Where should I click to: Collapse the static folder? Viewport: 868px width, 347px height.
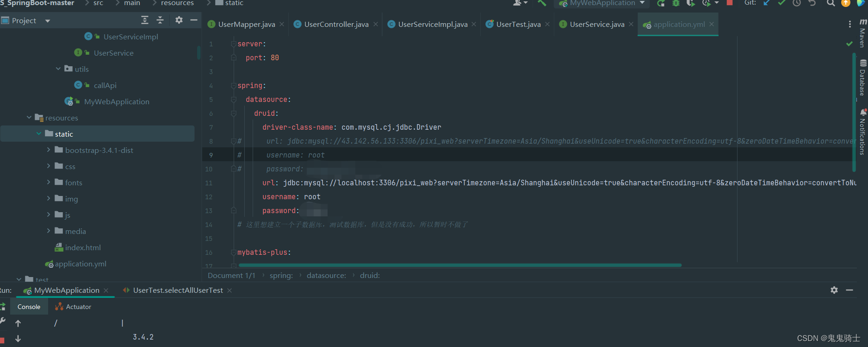pyautogui.click(x=39, y=133)
